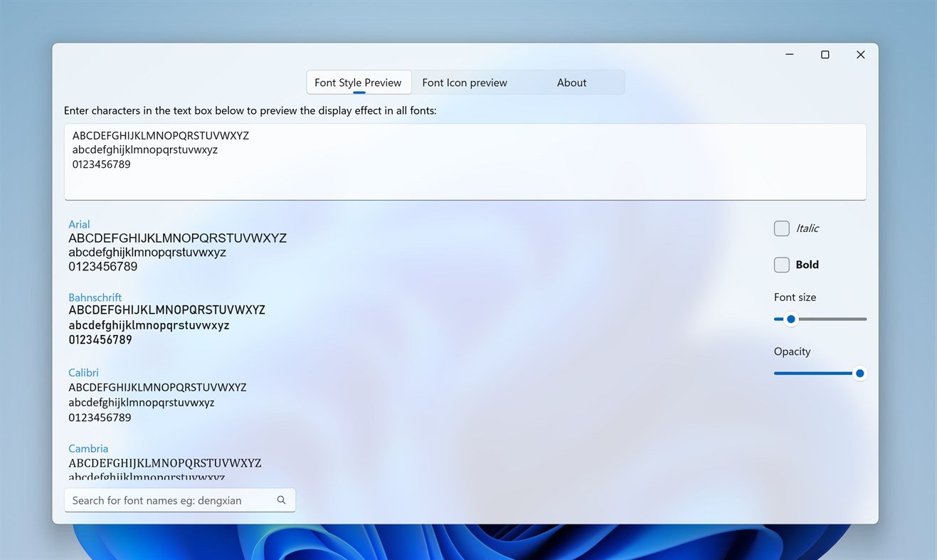Click the Cambria uppercase alphabet sample

point(165,463)
